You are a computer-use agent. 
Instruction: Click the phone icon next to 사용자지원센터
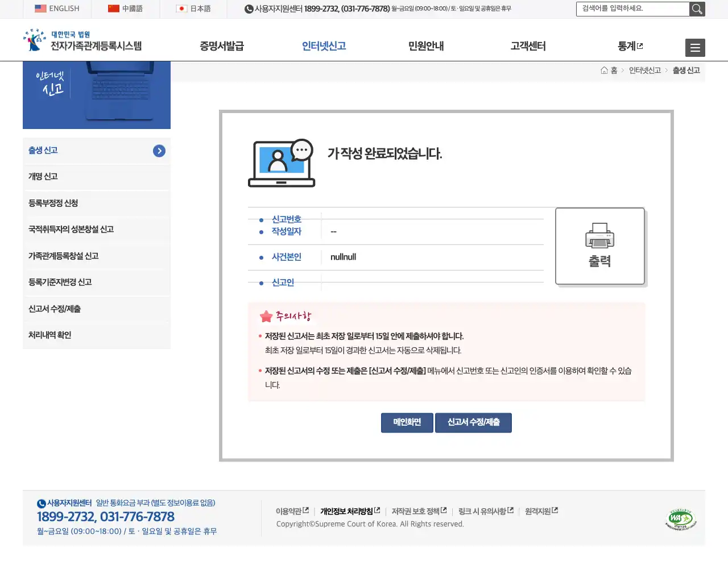[x=248, y=9]
